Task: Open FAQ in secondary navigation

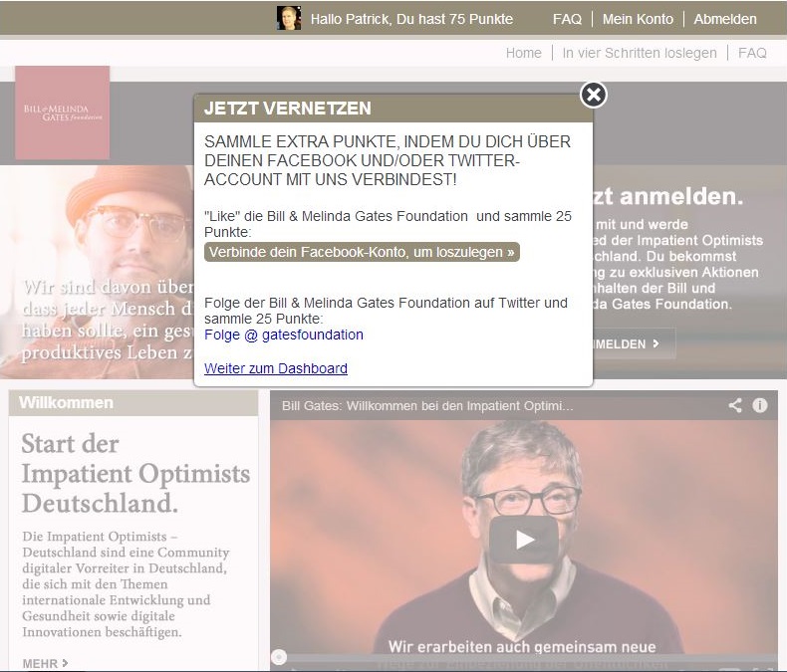Action: [x=752, y=53]
